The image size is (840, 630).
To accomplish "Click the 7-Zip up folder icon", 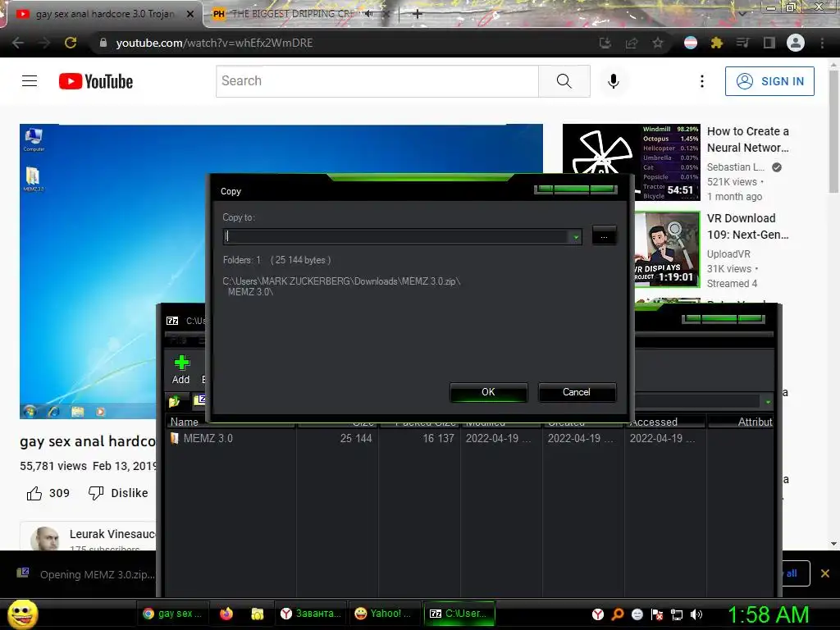I will [174, 400].
